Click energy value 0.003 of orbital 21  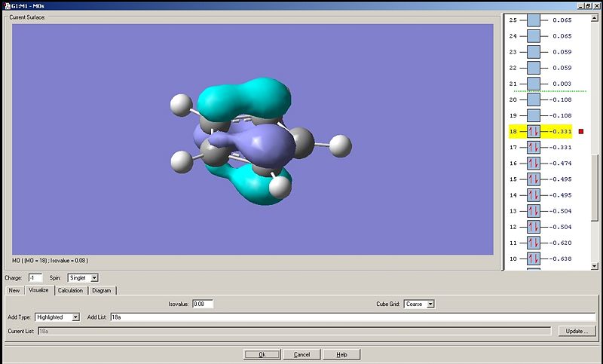[x=562, y=84]
